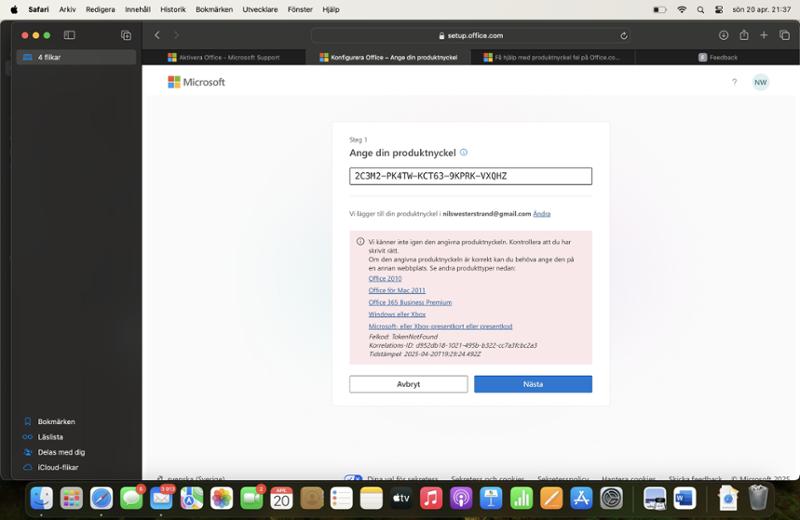Open App Store from the Dock
Viewport: 800px width, 520px height.
pos(581,498)
